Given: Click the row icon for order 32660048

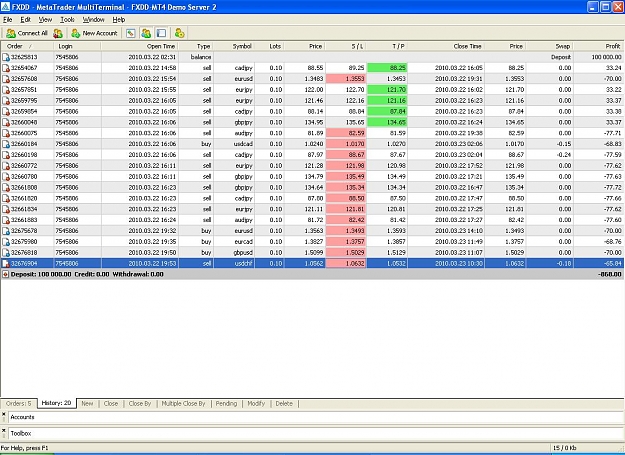Looking at the screenshot, I should point(6,122).
